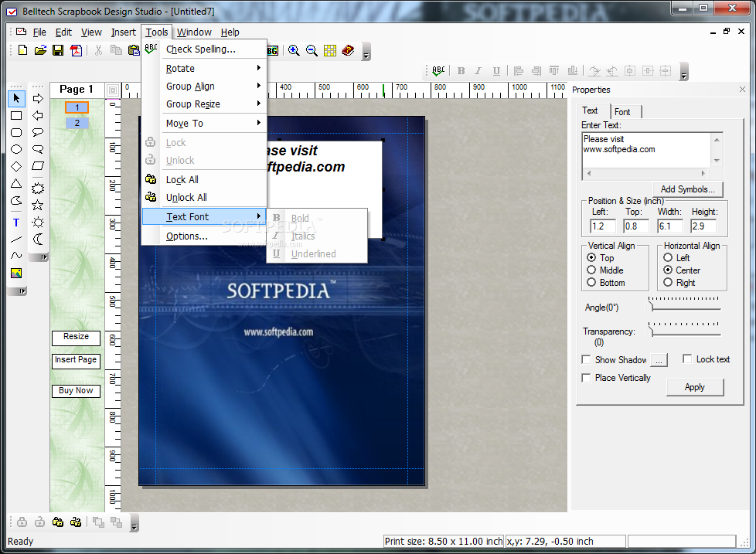756x554 pixels.
Task: Select the Center horizontal align radio
Action: click(668, 270)
